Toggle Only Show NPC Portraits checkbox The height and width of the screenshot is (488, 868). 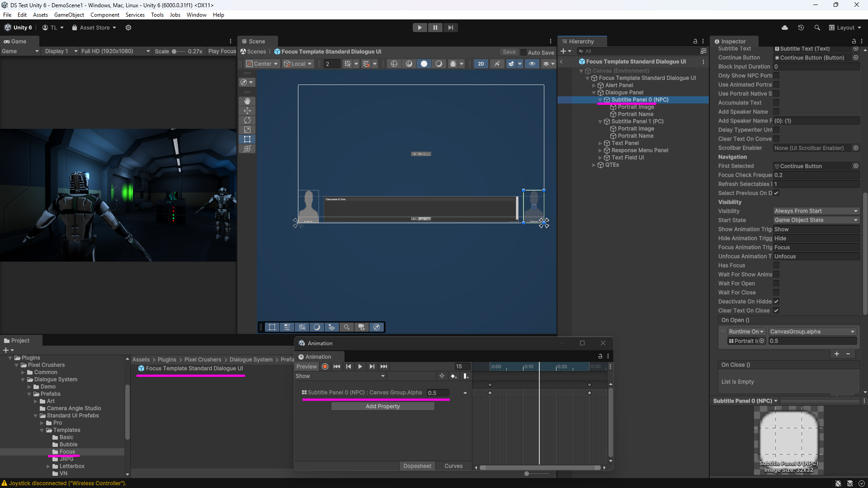click(776, 75)
